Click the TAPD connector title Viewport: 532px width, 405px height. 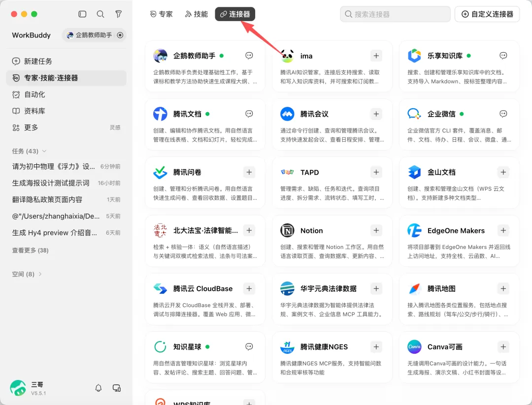coord(309,172)
